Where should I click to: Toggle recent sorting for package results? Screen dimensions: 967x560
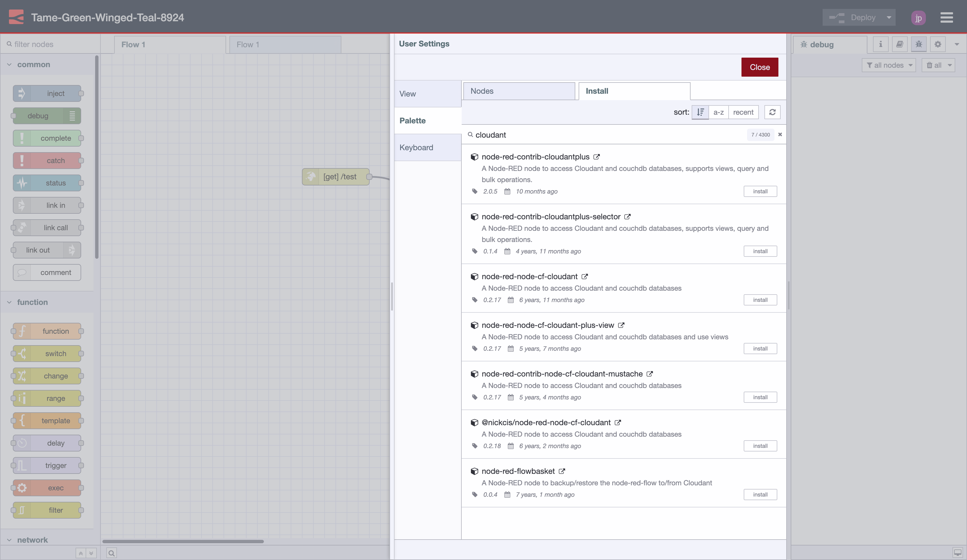pyautogui.click(x=743, y=112)
